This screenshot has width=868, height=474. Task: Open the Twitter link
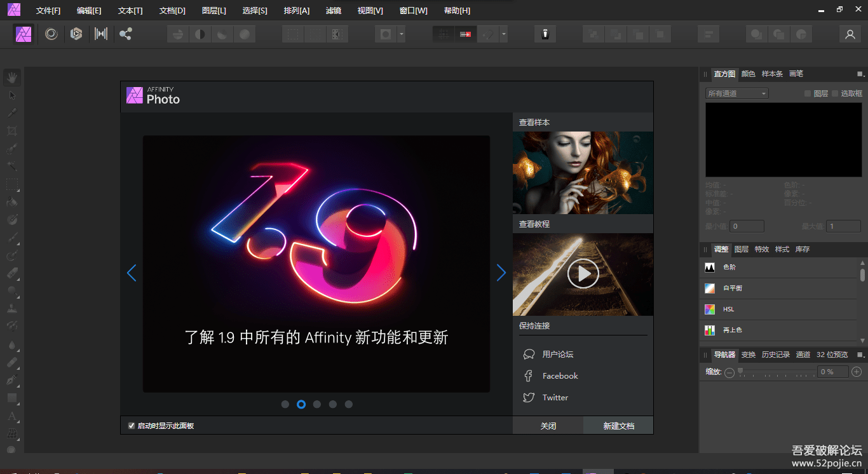(x=555, y=398)
